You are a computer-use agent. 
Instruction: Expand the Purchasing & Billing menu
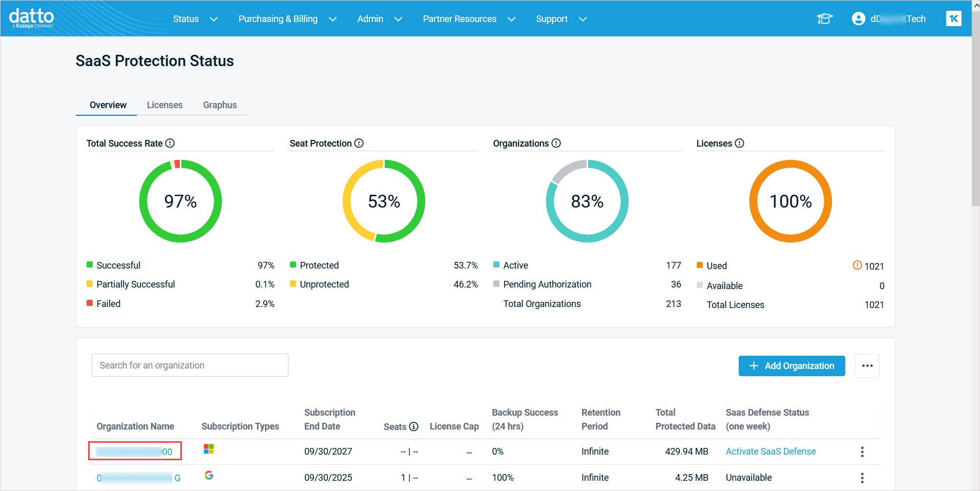[x=287, y=19]
